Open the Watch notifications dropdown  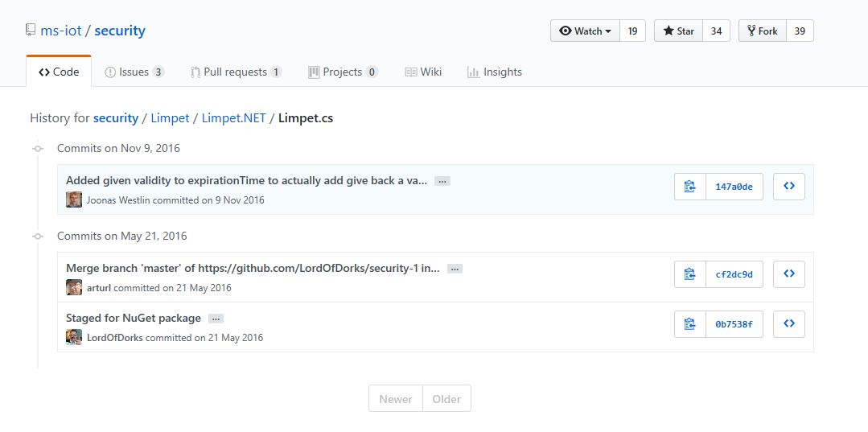(x=586, y=31)
